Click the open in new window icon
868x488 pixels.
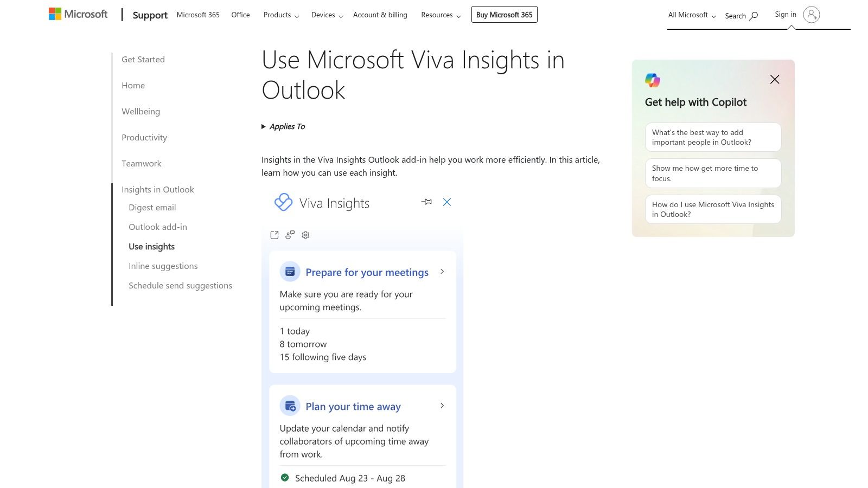point(275,235)
